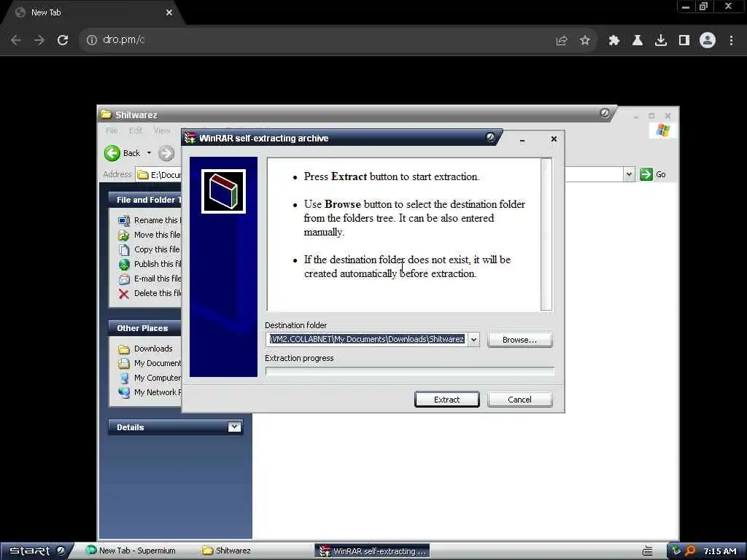Viewport: 747px width, 560px height.
Task: Click the My Computer icon in Other Places
Action: pyautogui.click(x=124, y=378)
